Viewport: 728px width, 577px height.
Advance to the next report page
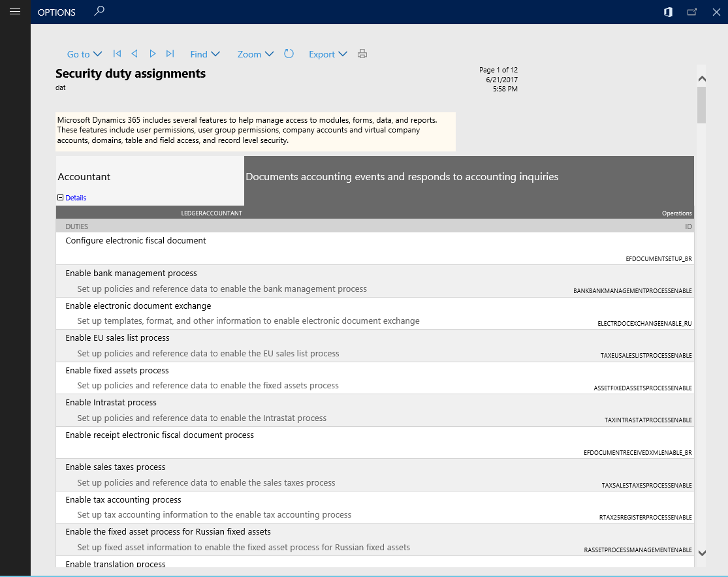(x=152, y=54)
